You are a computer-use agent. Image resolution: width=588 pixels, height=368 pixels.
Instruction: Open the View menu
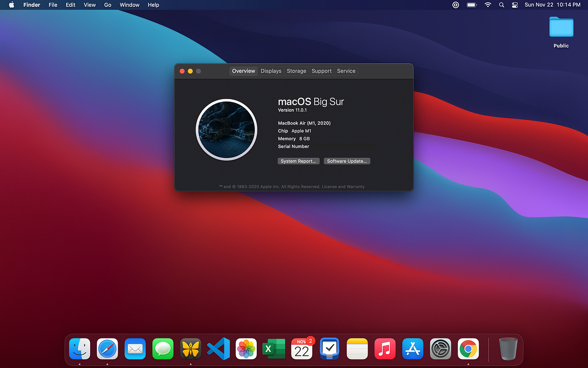(90, 5)
